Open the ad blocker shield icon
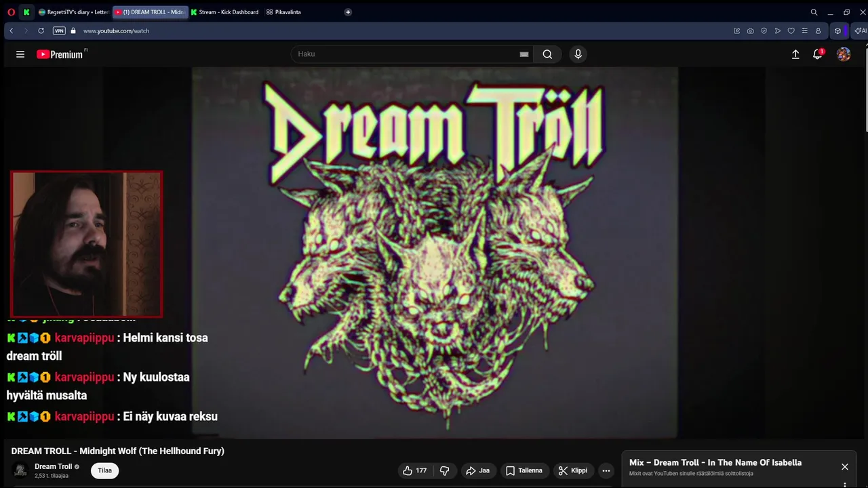868x488 pixels. point(764,30)
